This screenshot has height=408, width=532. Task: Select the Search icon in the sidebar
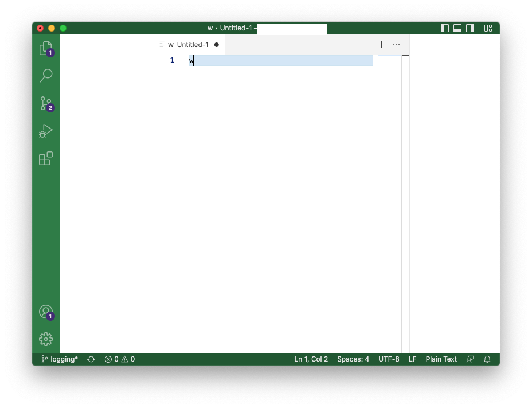coord(46,76)
